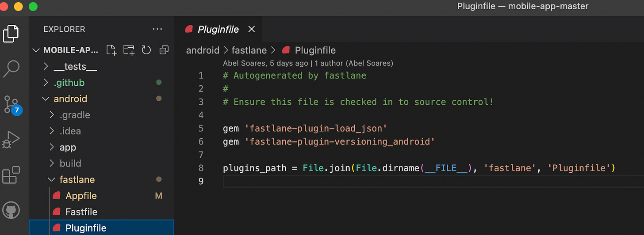This screenshot has width=644, height=235.
Task: Place cursor on empty line 9
Action: [x=433, y=182]
